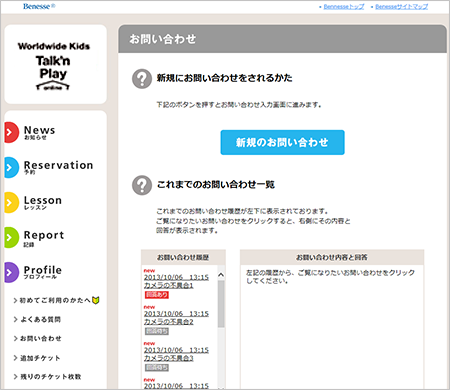Click the inquiry history scrollbar thumb

coord(221,304)
